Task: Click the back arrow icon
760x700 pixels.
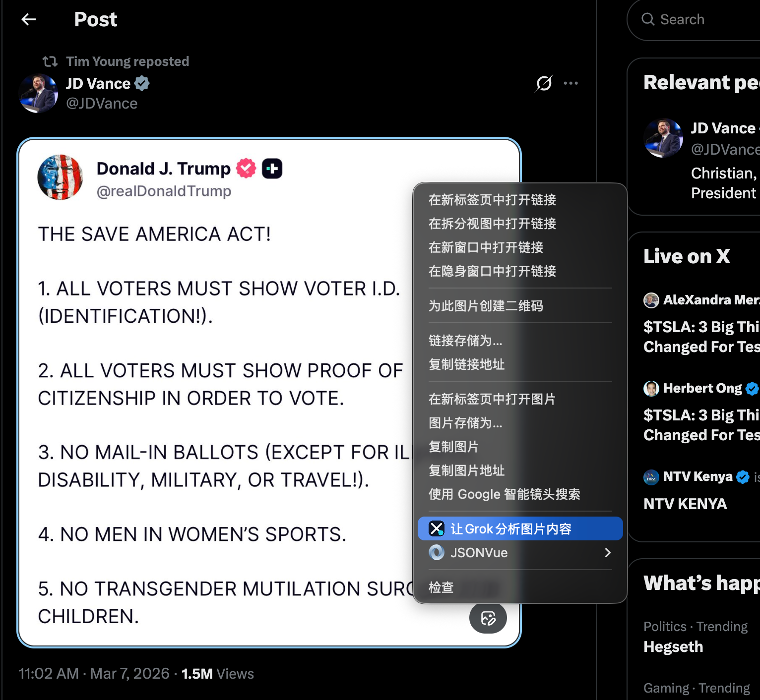Action: 29,19
